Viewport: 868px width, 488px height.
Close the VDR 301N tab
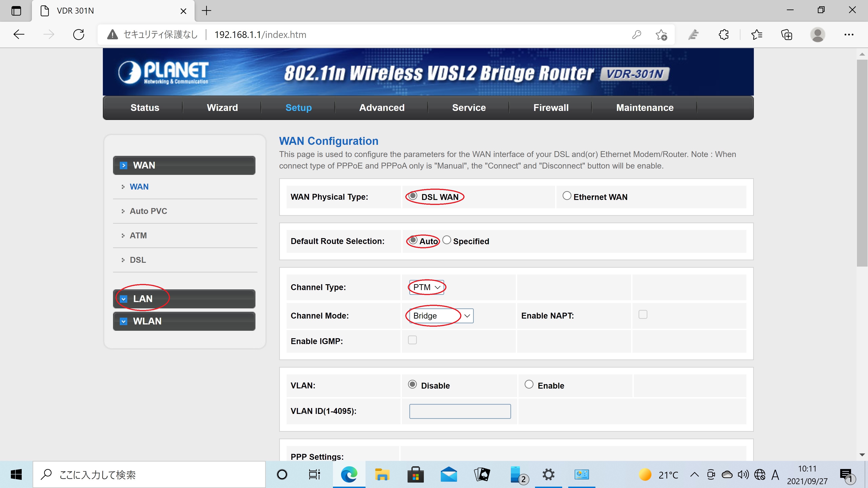pyautogui.click(x=183, y=11)
